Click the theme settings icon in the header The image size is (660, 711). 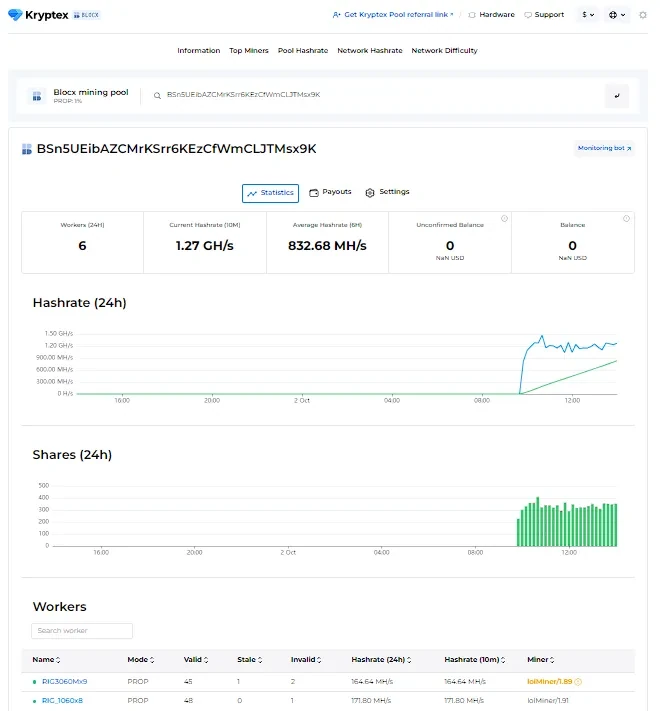coord(643,15)
